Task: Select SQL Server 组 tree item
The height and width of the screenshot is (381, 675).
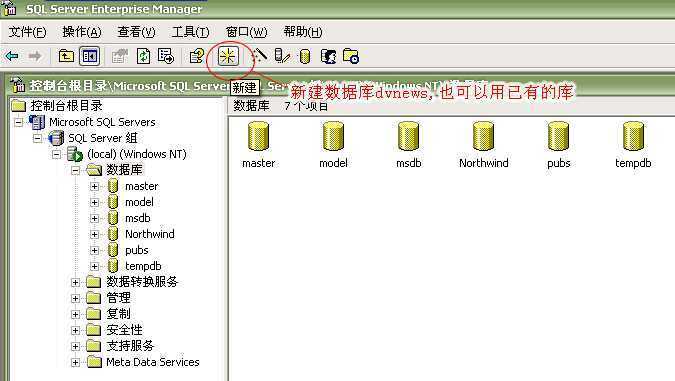Action: point(103,138)
